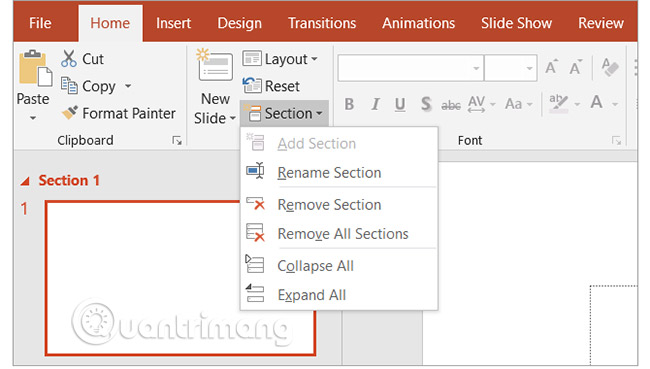Open Clipboard group dialog launcher
The width and height of the screenshot is (650, 369).
pos(177,141)
